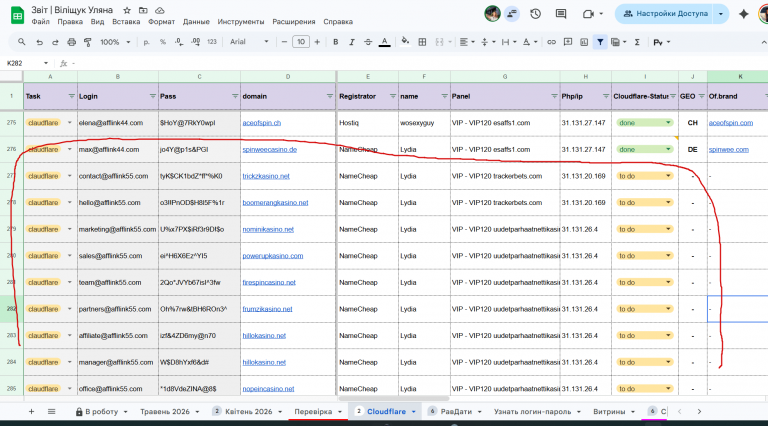Open Gemini sparkle assistant icon
Viewport: 768px width, 426px height.
744,14
